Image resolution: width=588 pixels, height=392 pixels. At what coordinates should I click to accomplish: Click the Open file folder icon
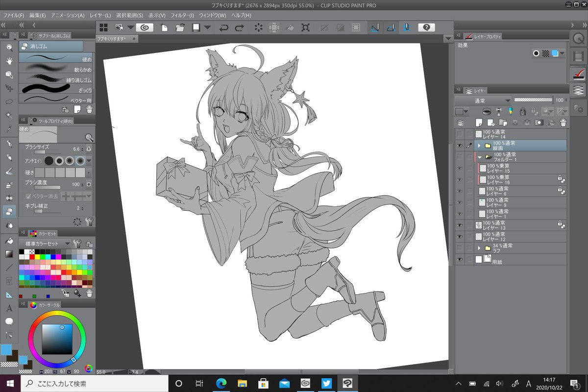click(x=180, y=28)
